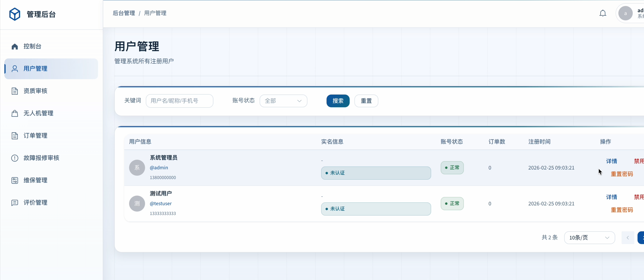Viewport: 644px width, 280px height.
Task: Click the 用户信息 column header
Action: pyautogui.click(x=140, y=142)
